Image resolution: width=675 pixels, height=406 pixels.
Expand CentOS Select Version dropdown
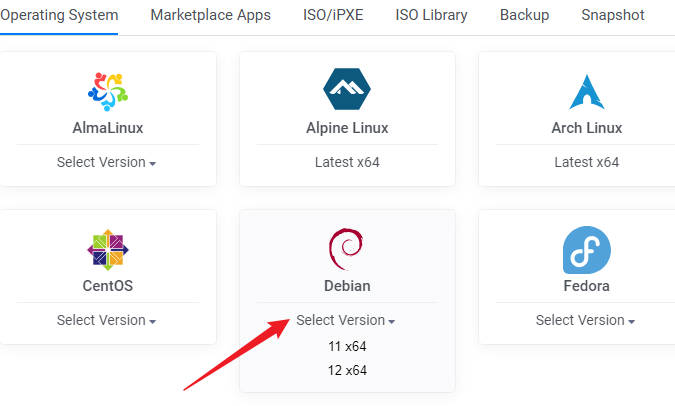coord(106,320)
